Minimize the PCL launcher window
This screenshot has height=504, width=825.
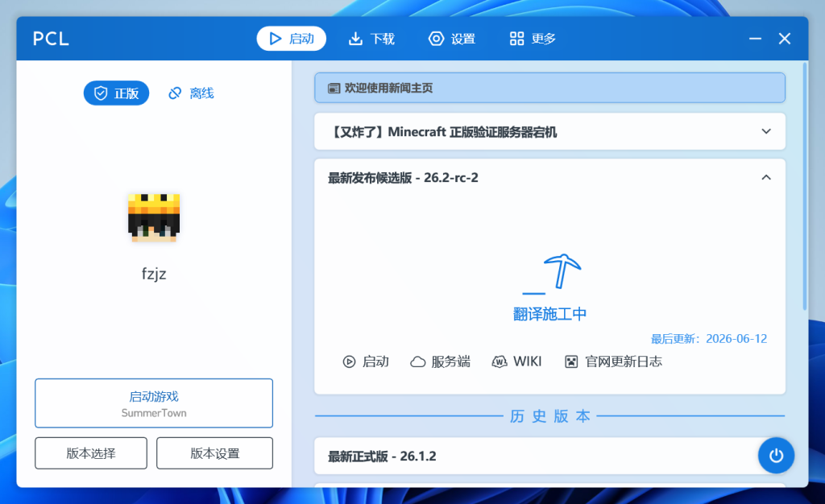click(x=755, y=39)
